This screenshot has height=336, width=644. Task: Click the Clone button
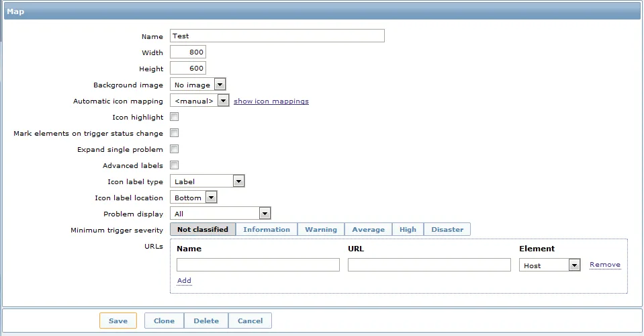(165, 321)
